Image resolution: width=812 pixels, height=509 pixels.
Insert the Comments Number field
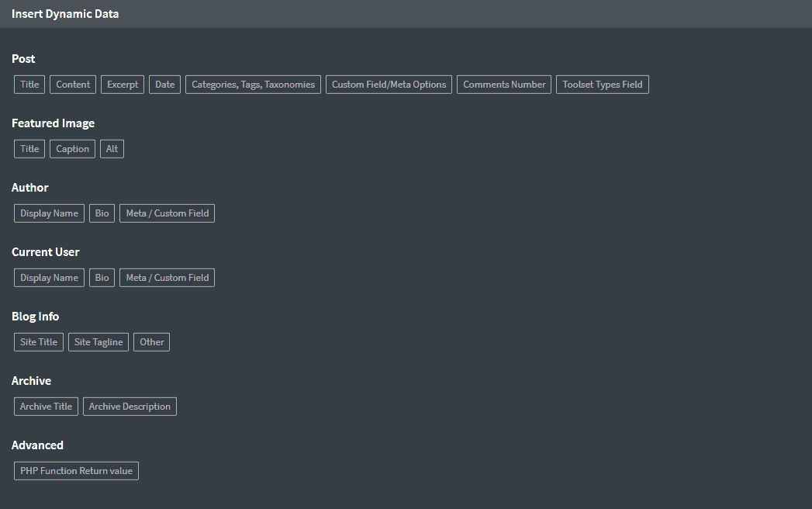503,84
